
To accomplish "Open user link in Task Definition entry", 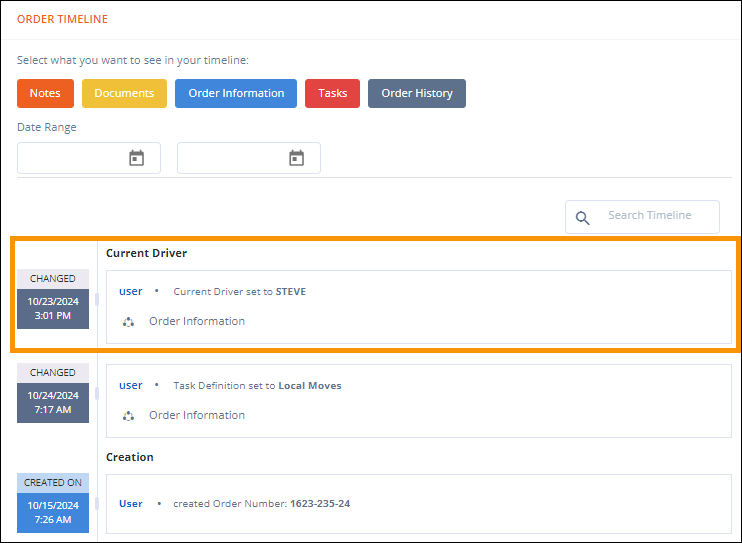I will pos(131,386).
